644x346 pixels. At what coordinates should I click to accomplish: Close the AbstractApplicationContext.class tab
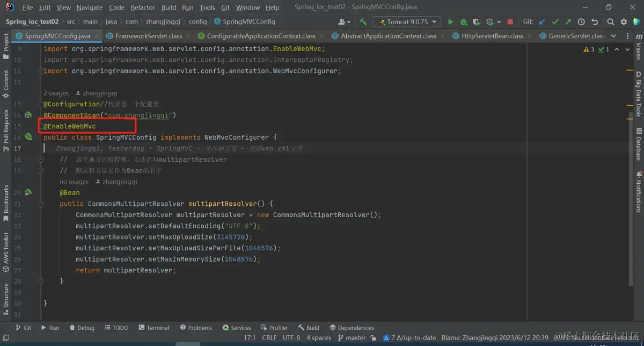(x=442, y=36)
